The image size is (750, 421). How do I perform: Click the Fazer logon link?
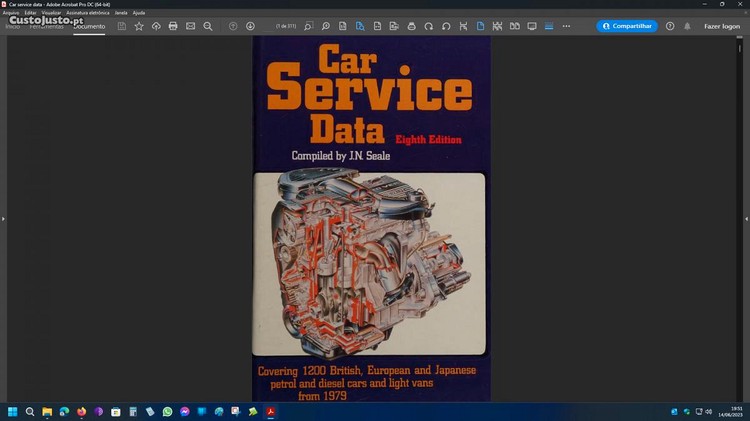tap(721, 26)
